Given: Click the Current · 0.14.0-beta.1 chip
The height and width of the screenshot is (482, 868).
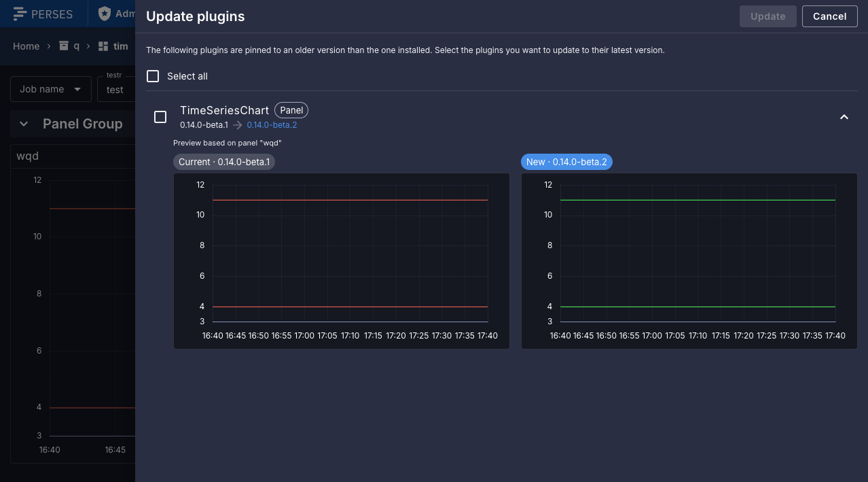Looking at the screenshot, I should [x=224, y=162].
